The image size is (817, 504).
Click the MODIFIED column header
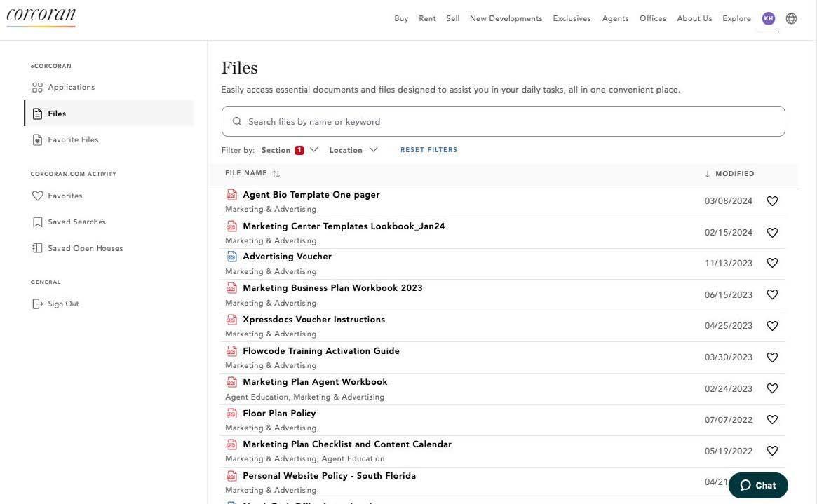735,174
